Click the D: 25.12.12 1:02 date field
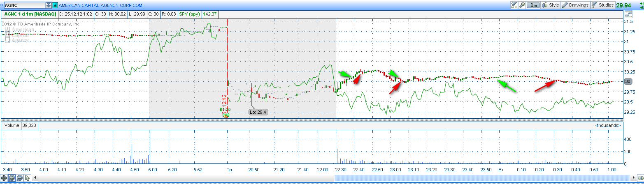644x184 pixels. pyautogui.click(x=76, y=14)
